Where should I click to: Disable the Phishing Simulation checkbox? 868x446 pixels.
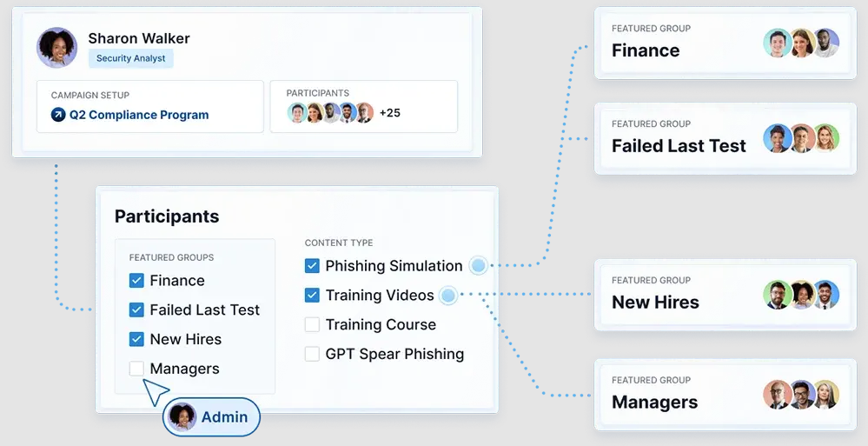[x=312, y=266]
